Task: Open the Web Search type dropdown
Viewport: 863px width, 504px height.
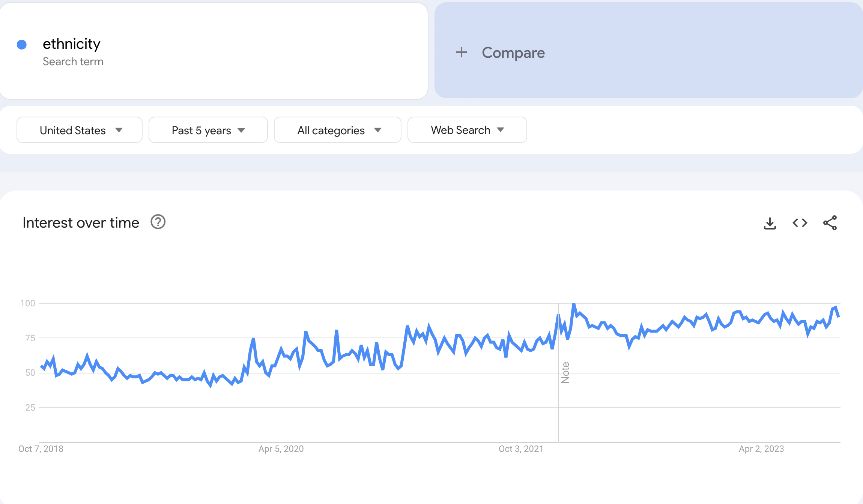Action: [467, 130]
